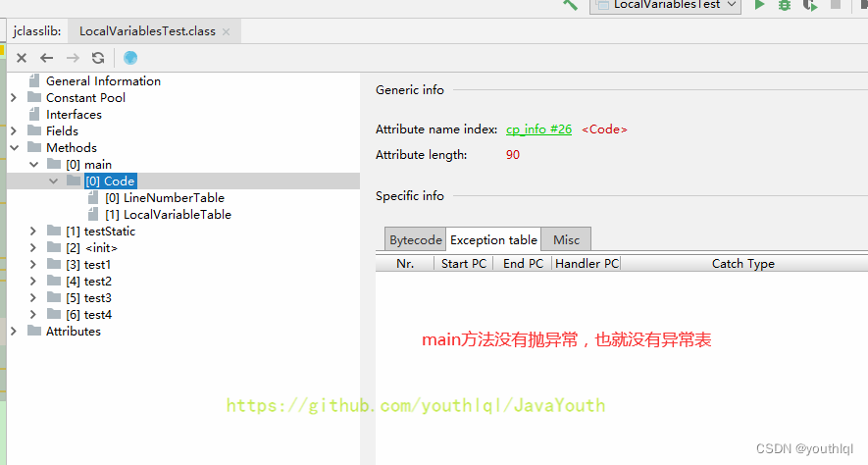Switch to the Bytecode tab
The image size is (868, 465).
click(415, 239)
